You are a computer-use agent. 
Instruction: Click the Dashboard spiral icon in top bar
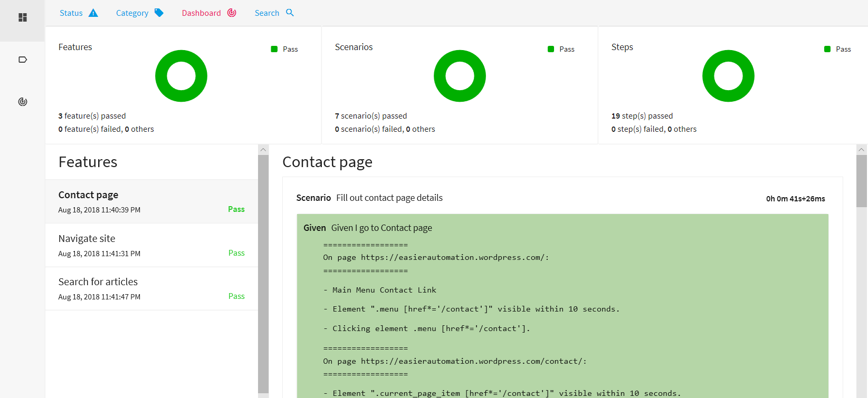pyautogui.click(x=232, y=13)
